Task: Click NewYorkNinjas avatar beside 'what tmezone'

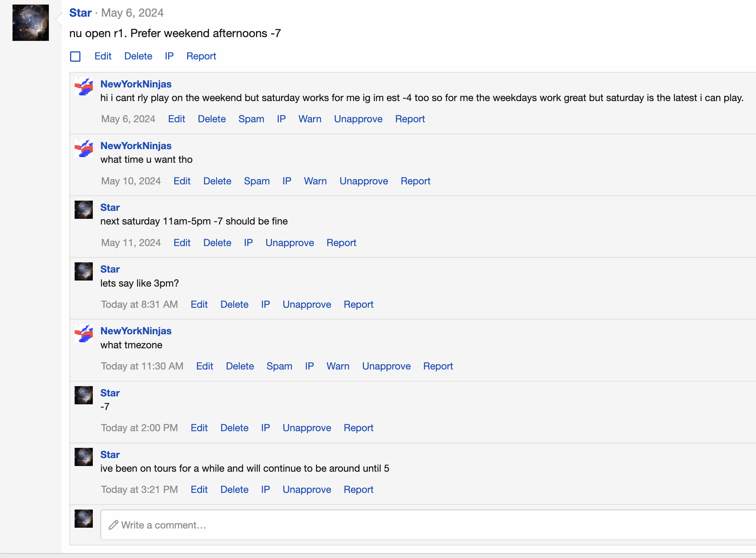Action: [x=84, y=334]
